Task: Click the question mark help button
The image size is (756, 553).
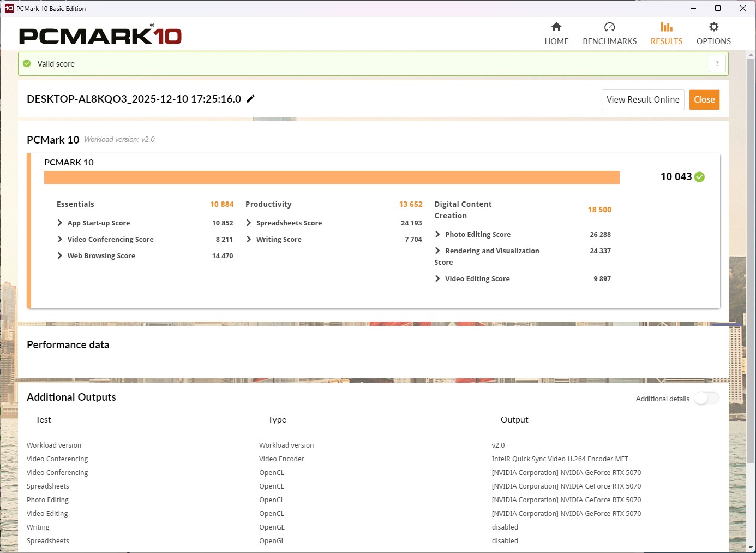Action: coord(717,63)
